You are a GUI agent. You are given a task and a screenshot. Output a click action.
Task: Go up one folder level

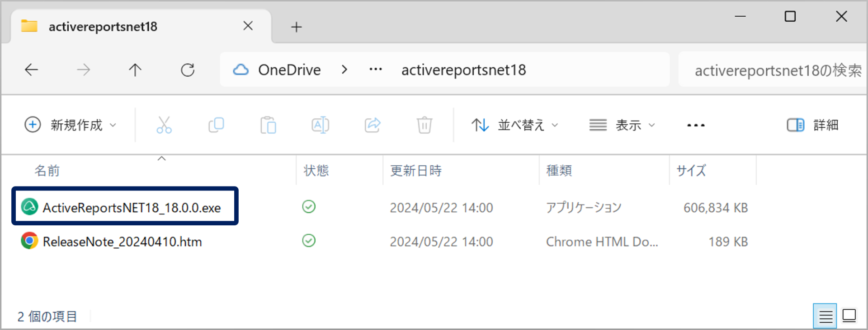click(135, 70)
